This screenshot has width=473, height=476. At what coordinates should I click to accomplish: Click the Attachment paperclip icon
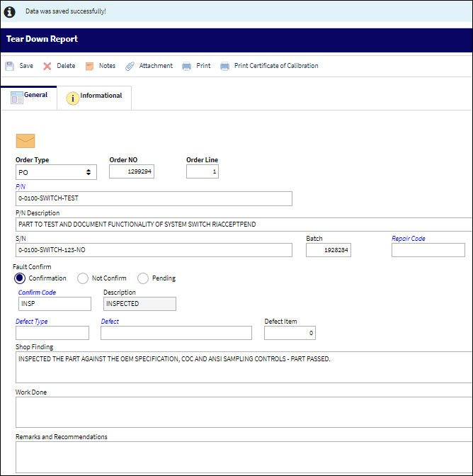tap(130, 66)
